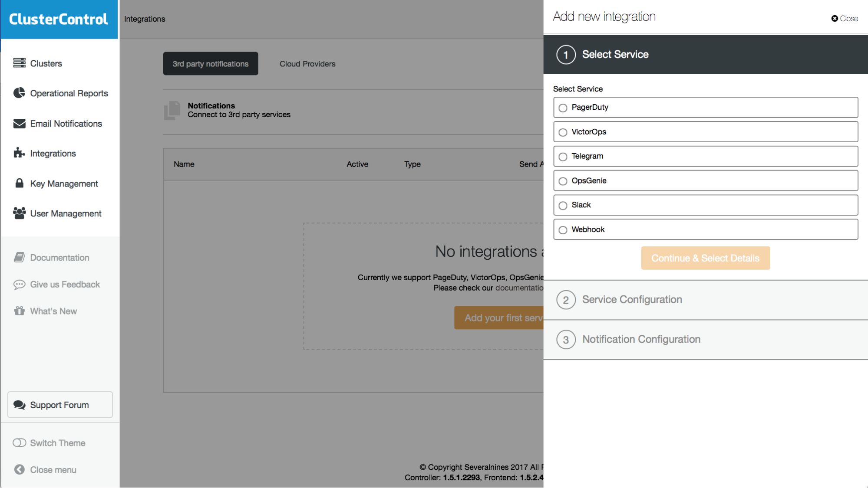The image size is (868, 488).
Task: Click the step 1 circle number icon
Action: pyautogui.click(x=566, y=55)
